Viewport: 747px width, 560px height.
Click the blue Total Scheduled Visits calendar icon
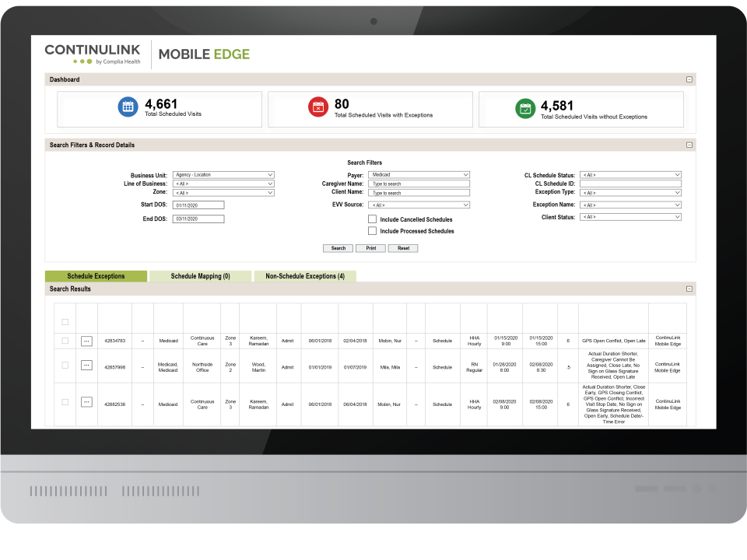point(128,106)
